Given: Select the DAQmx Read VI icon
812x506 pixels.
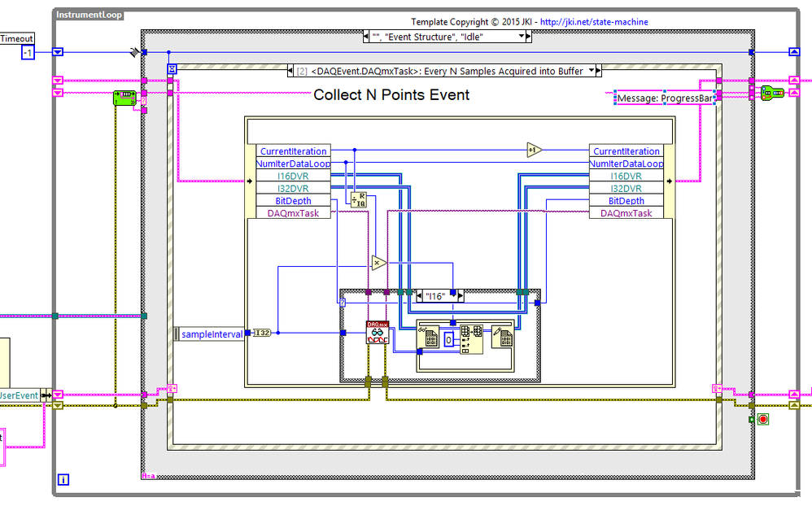Looking at the screenshot, I should [x=377, y=332].
